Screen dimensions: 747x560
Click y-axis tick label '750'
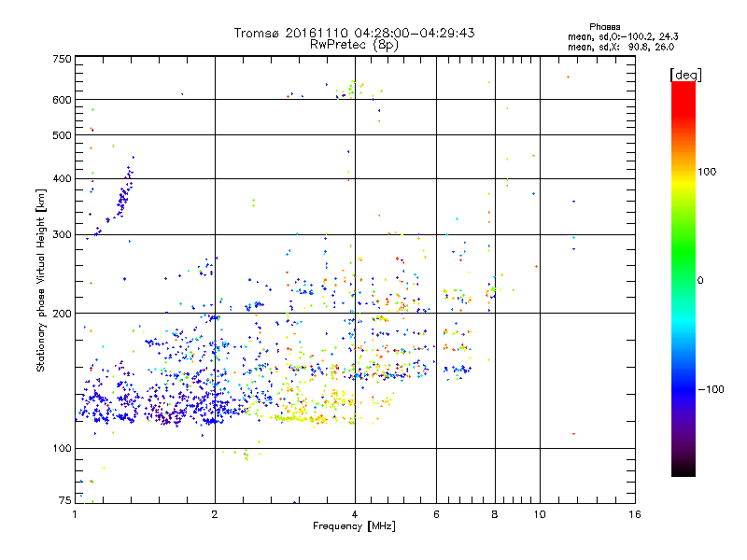point(62,59)
